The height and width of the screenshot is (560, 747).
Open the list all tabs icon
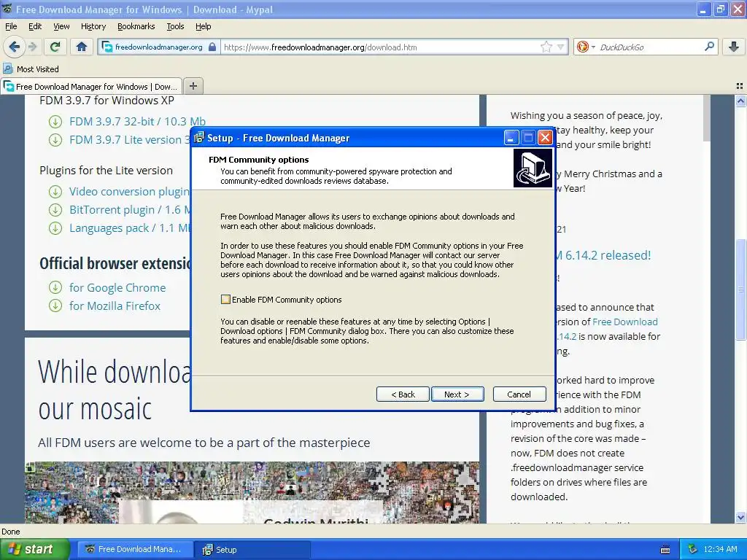740,86
